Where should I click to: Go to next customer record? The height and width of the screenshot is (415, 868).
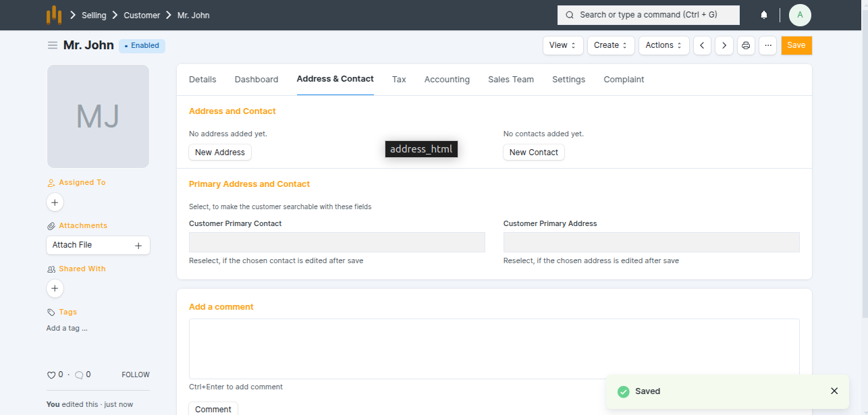tap(724, 45)
